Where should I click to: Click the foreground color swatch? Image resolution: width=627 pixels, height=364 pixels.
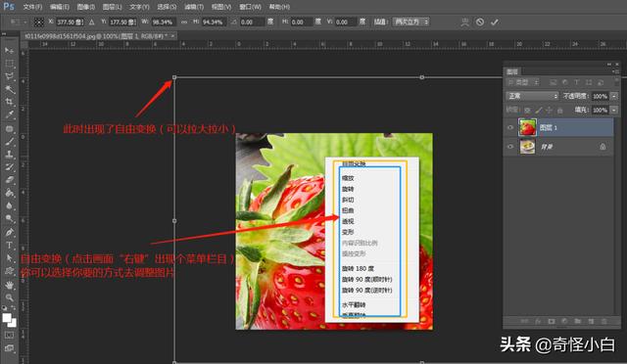(7, 318)
